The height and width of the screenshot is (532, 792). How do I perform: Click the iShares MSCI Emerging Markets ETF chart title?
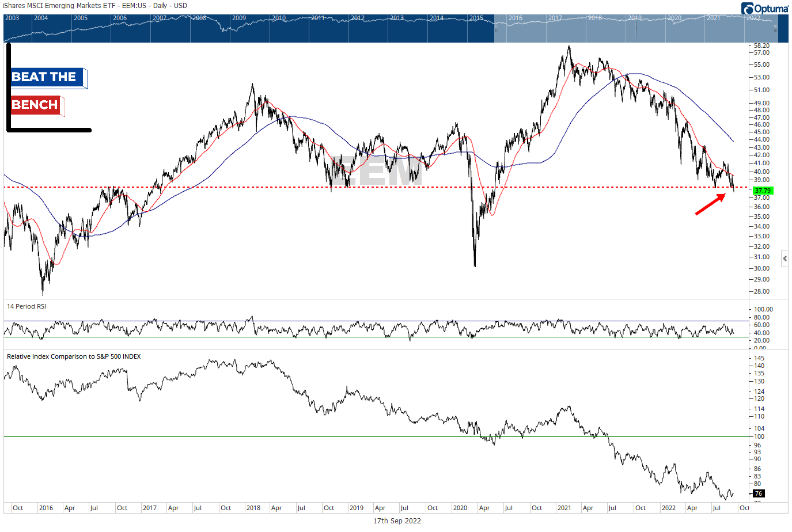pos(95,6)
